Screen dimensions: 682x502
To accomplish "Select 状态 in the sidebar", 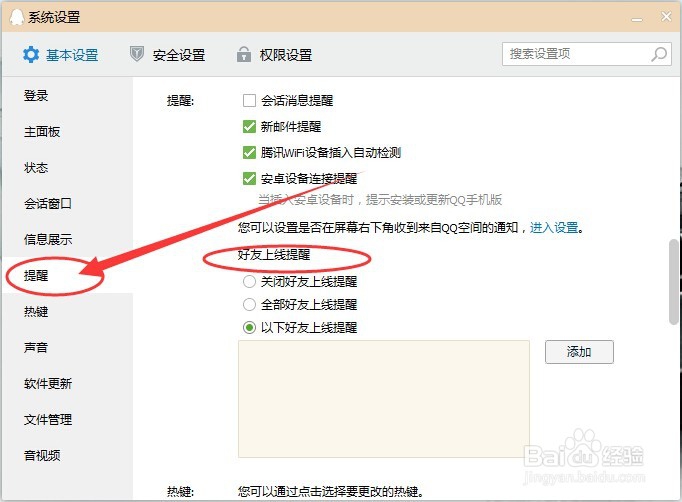I will (36, 168).
